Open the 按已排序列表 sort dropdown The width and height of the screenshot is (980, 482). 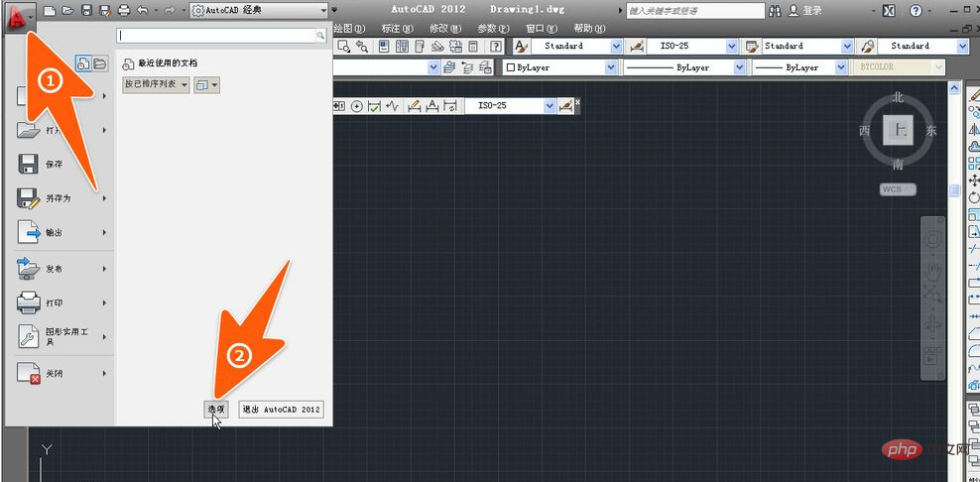156,85
